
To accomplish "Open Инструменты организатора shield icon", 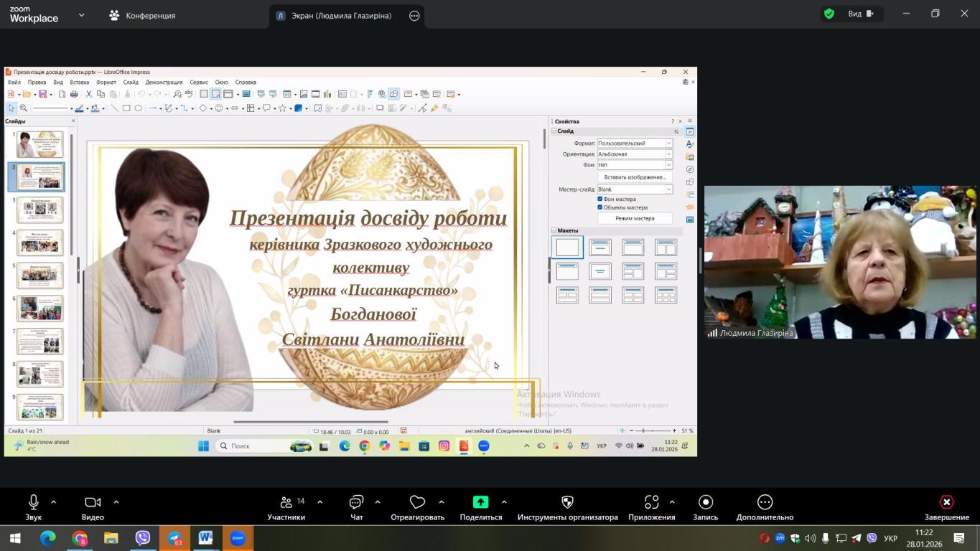I will click(567, 502).
